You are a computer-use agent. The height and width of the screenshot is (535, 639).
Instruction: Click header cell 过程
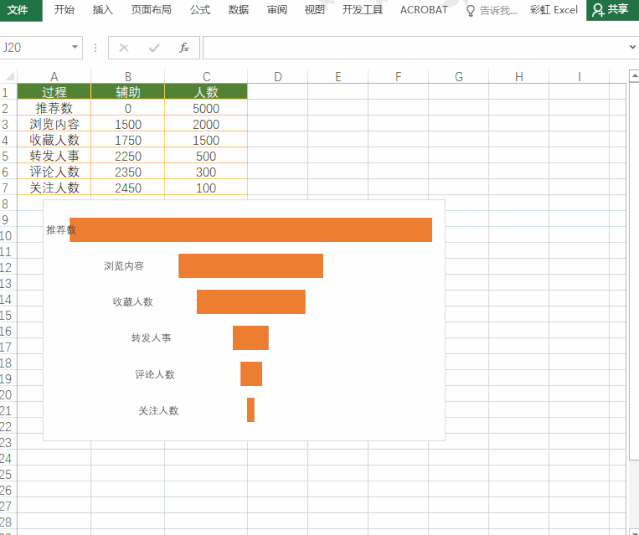pyautogui.click(x=54, y=92)
